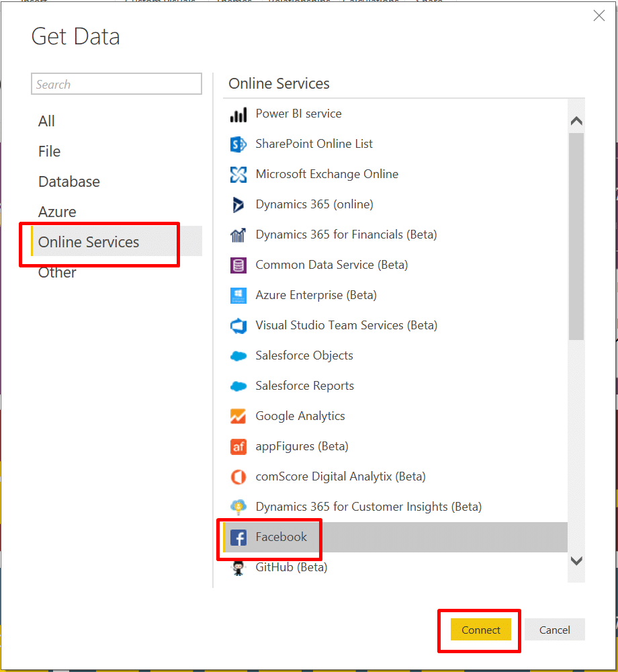Choose the Power BI service text
618x672 pixels.
coord(298,114)
